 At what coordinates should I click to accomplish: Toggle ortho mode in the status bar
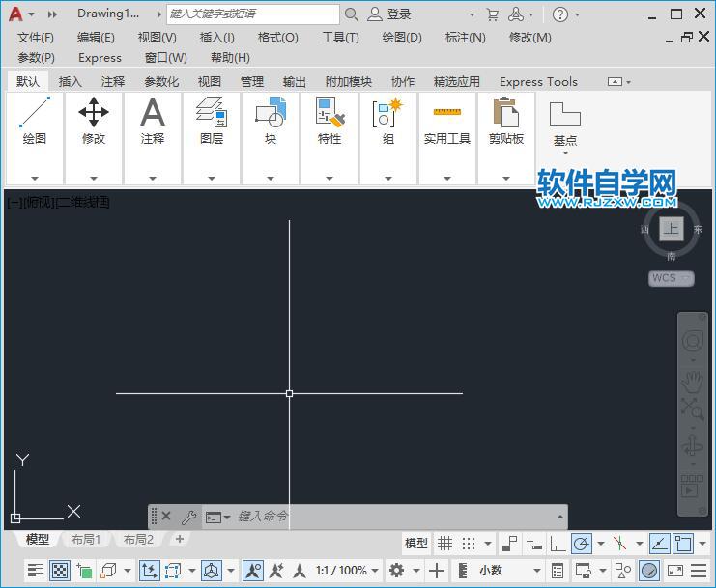(558, 544)
